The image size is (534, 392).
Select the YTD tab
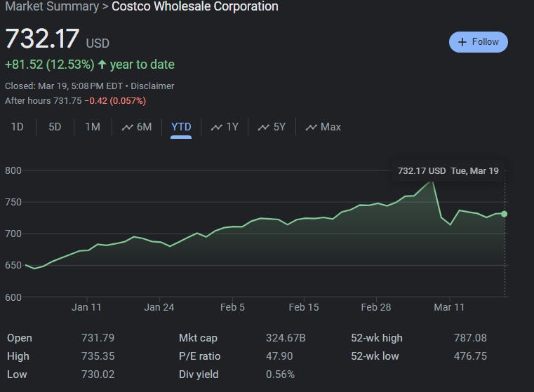click(181, 127)
